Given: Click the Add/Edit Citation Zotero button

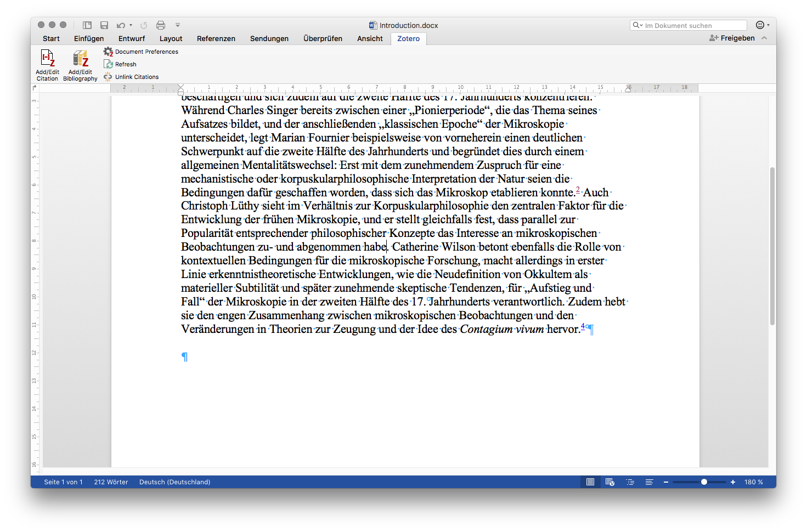Looking at the screenshot, I should coord(47,65).
